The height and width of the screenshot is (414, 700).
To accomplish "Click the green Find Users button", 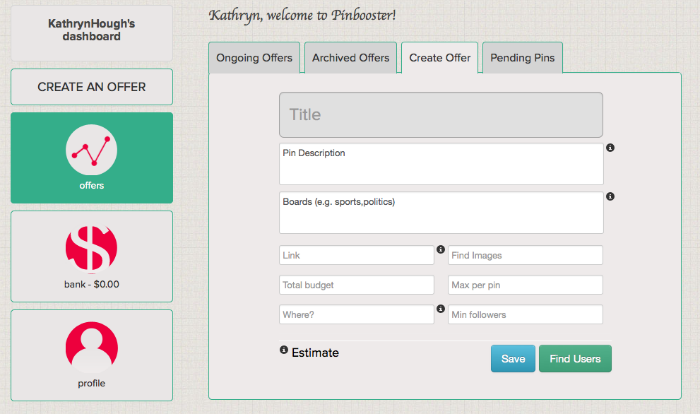I will [x=575, y=359].
